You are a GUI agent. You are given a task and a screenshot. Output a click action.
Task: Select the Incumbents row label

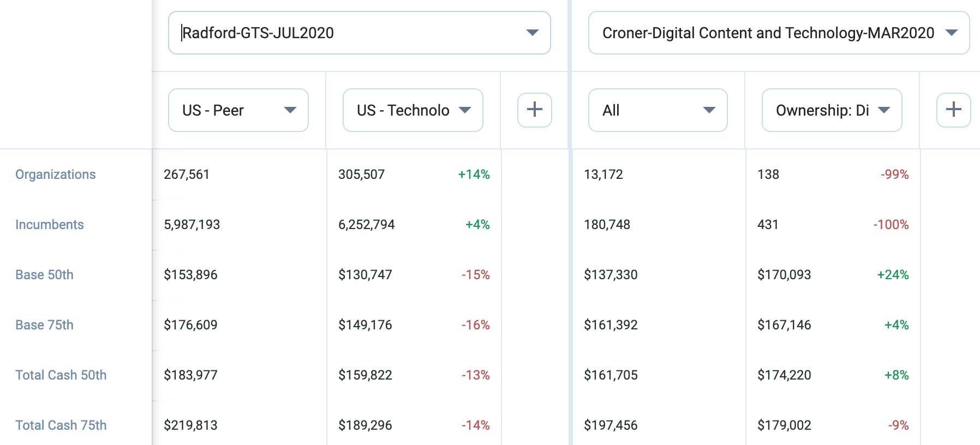click(x=50, y=225)
